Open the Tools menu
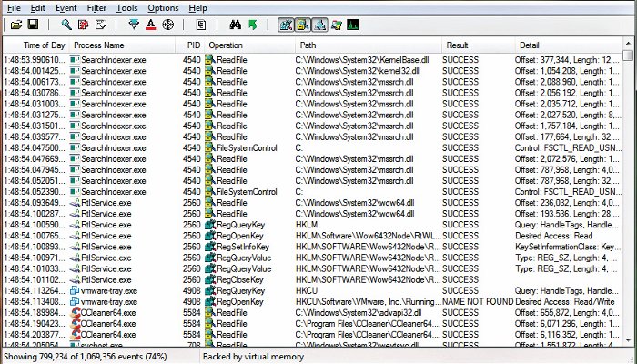 (127, 8)
